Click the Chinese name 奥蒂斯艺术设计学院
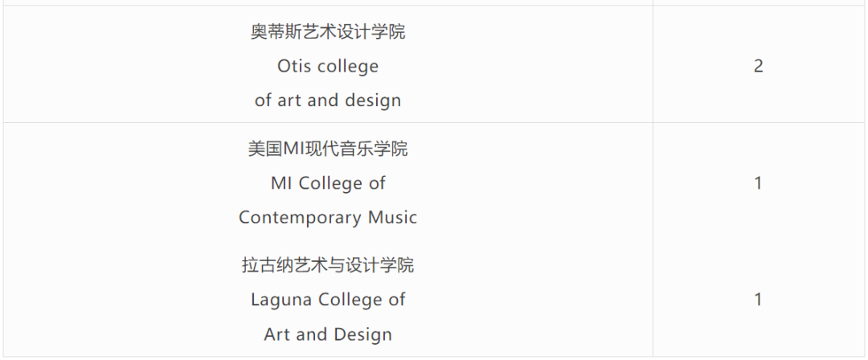 (328, 31)
